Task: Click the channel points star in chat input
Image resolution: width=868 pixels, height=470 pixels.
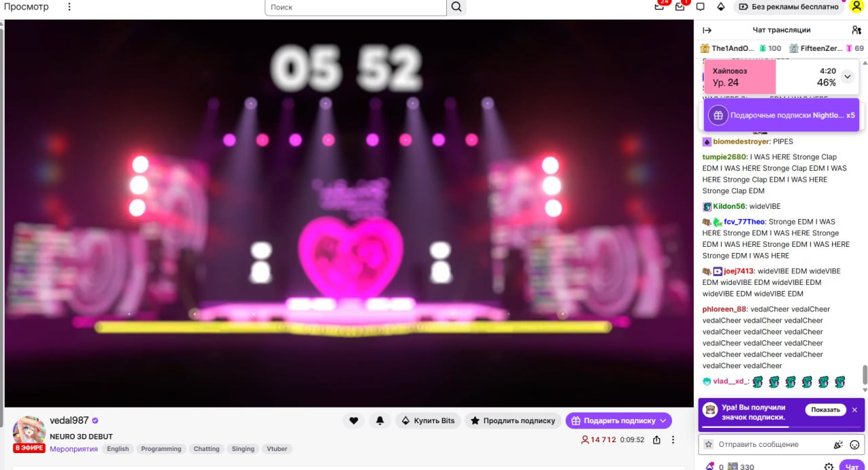Action: (x=710, y=444)
